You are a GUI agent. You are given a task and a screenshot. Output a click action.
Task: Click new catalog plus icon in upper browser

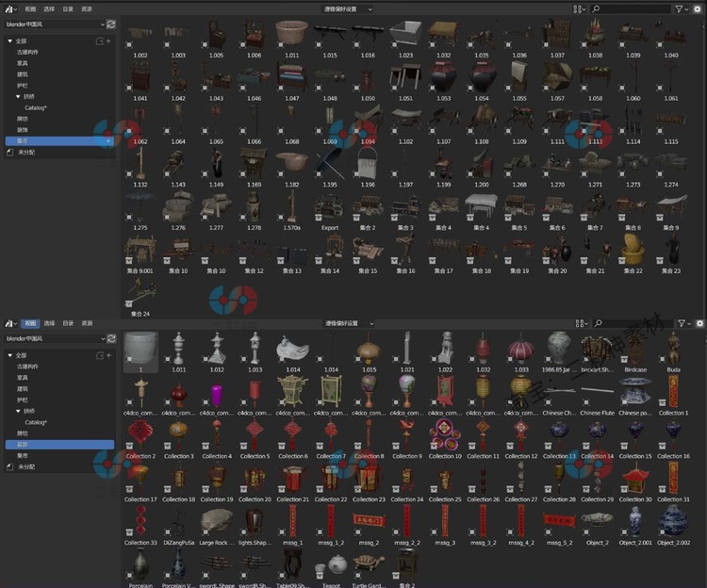108,41
